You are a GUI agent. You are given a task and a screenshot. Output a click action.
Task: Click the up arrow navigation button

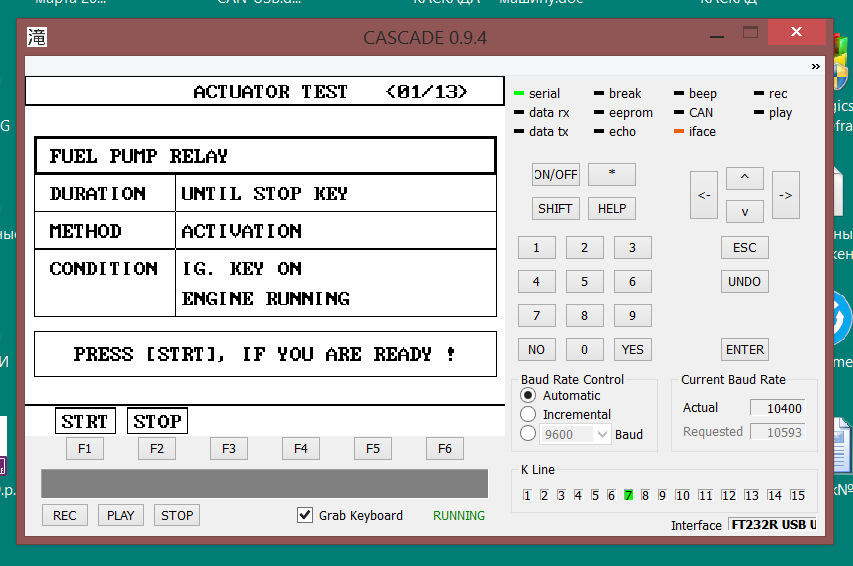tap(745, 178)
